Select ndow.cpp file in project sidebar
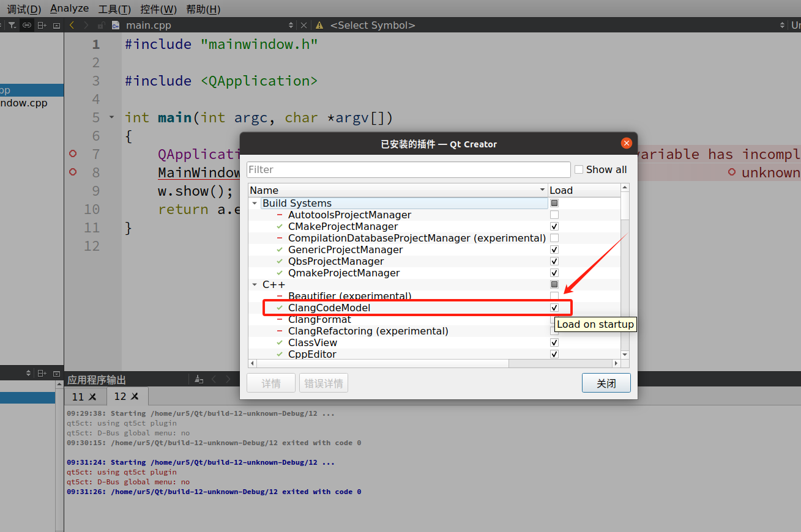Image resolution: width=801 pixels, height=532 pixels. point(24,103)
